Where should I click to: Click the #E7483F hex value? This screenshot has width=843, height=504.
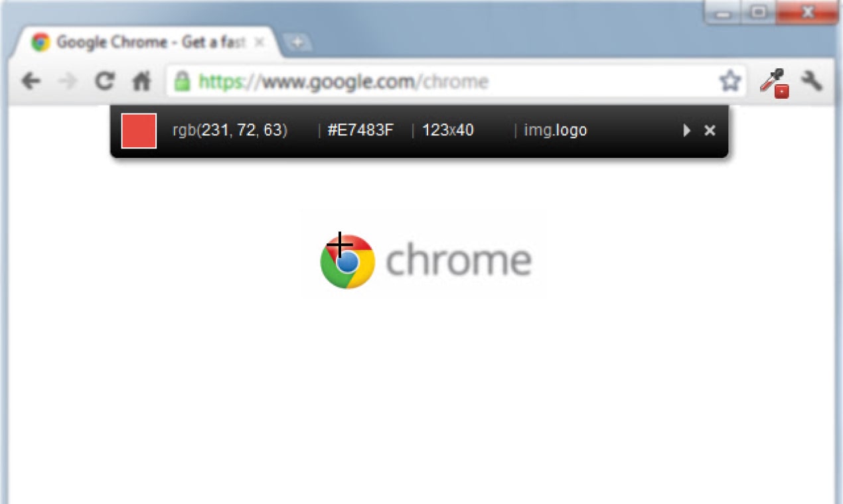(x=360, y=130)
